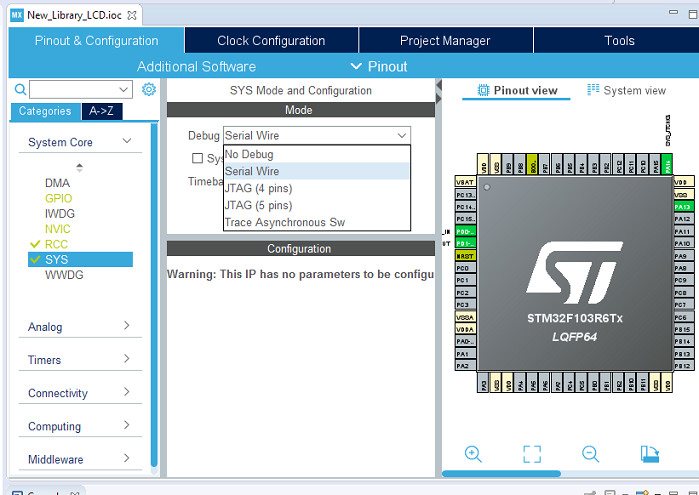
Task: Select IWDG in System Core
Action: click(x=60, y=214)
